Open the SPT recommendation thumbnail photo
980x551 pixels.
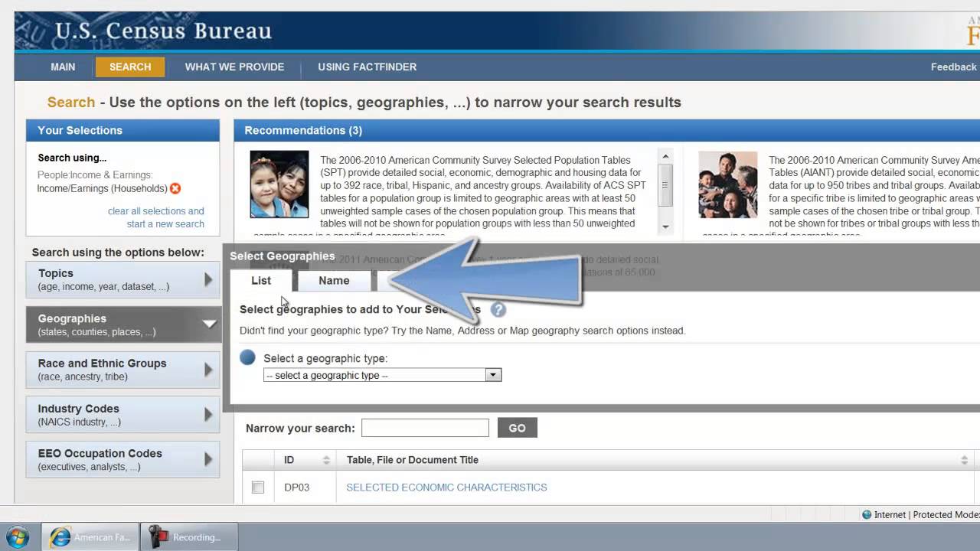click(279, 184)
